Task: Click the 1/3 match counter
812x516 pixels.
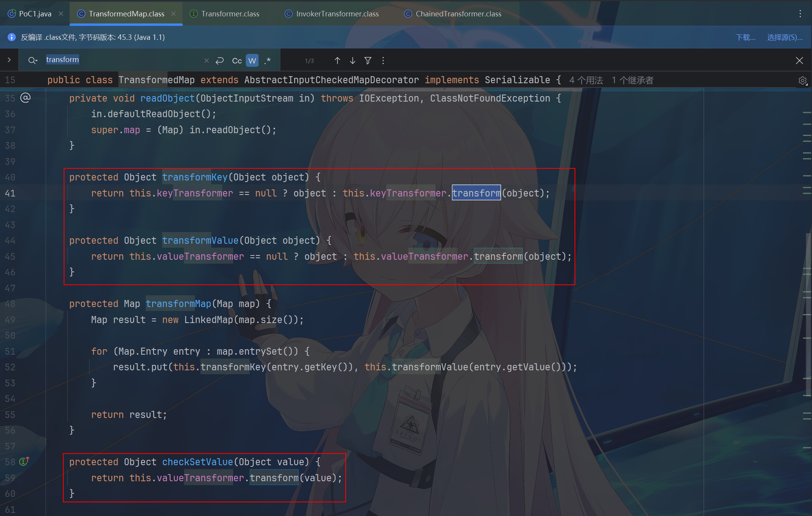Action: coord(309,61)
